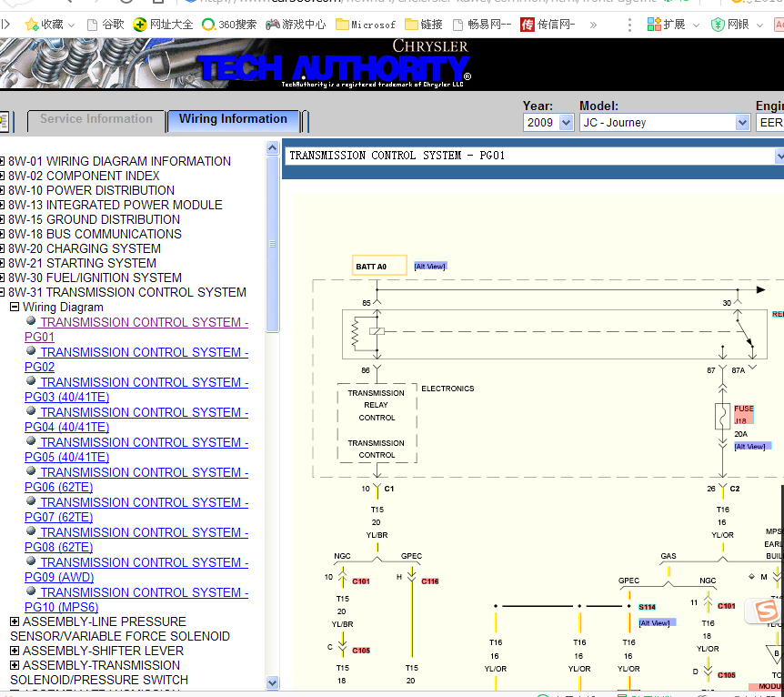Open the 收藏 favorites star icon
The height and width of the screenshot is (697, 784).
[32, 24]
